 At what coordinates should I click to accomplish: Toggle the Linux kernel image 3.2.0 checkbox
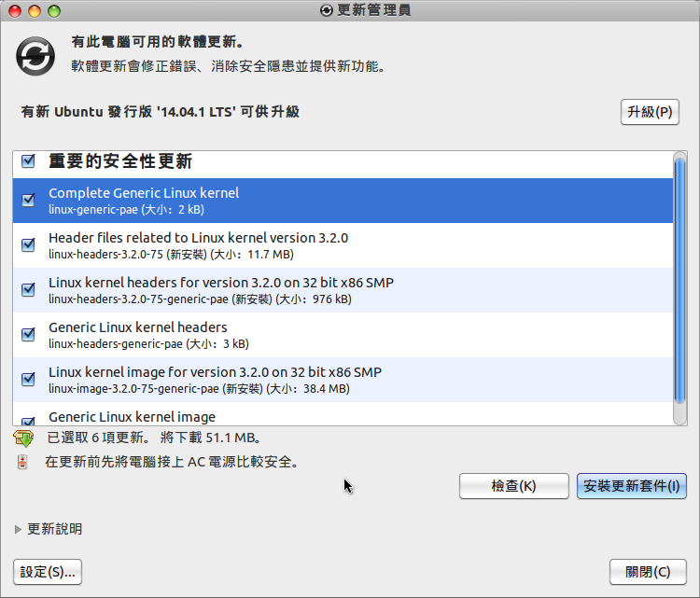[x=28, y=379]
